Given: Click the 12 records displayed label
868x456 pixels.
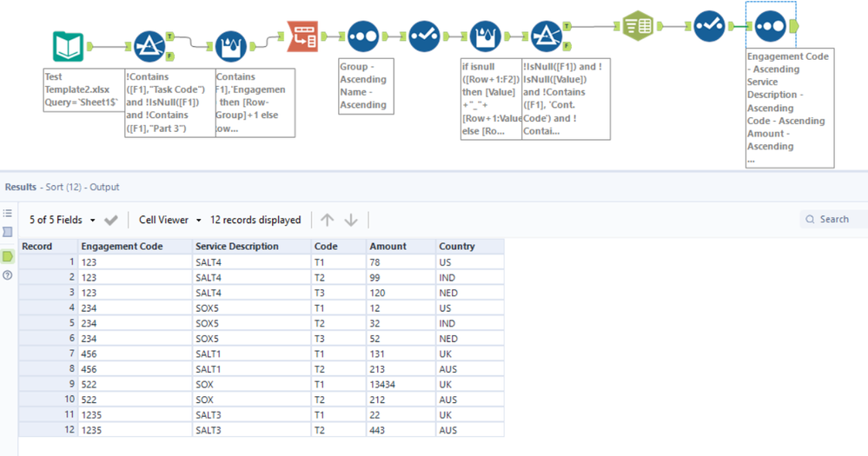Looking at the screenshot, I should click(255, 220).
